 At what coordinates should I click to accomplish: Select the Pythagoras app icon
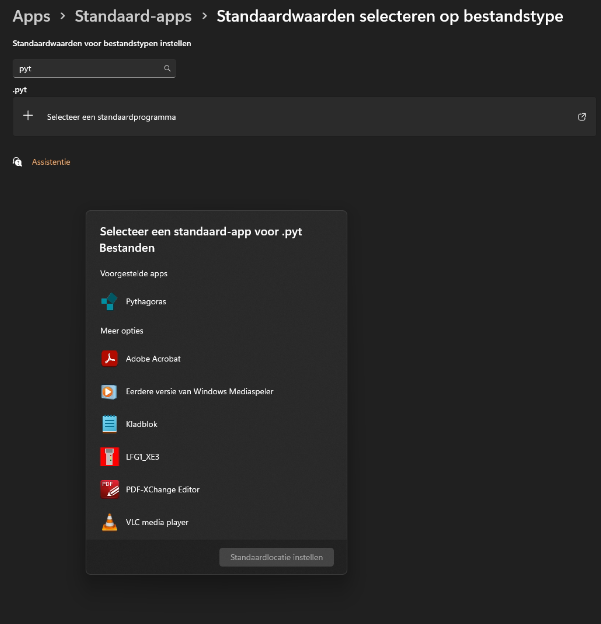click(x=109, y=301)
